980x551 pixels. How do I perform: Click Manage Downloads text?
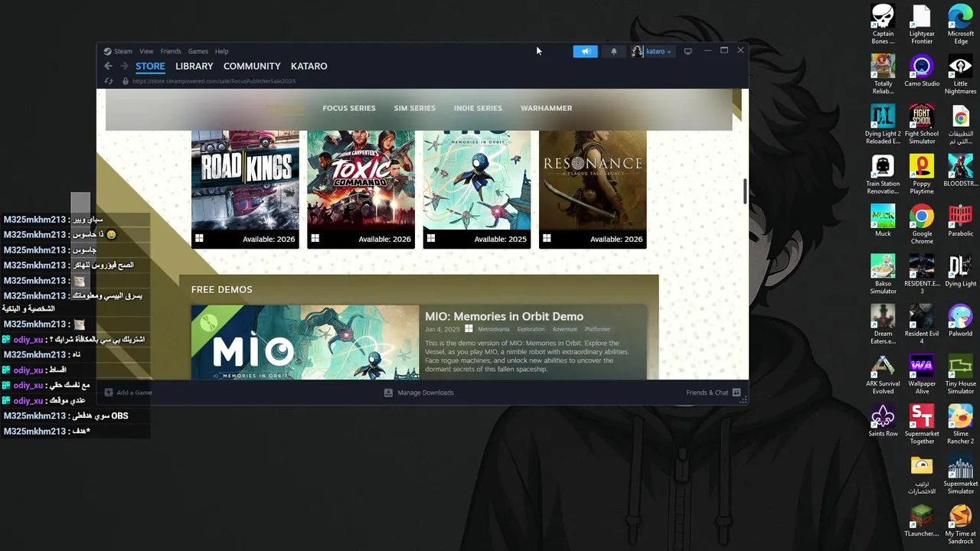(426, 393)
